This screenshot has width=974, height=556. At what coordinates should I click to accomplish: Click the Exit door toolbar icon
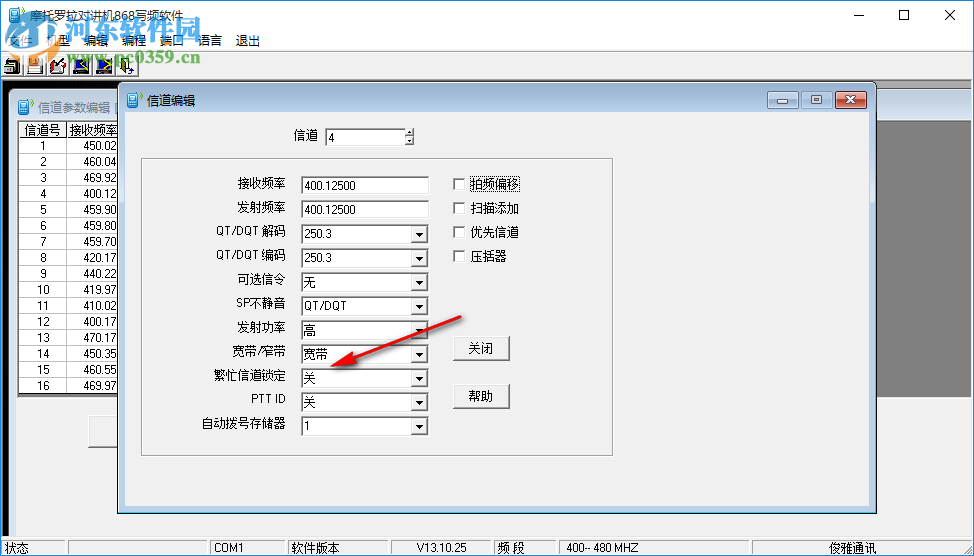[x=126, y=65]
